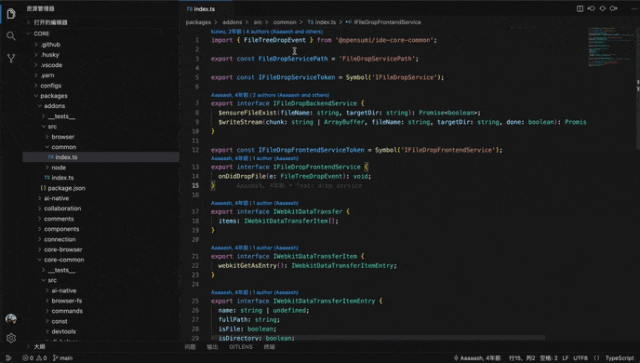Viewport: 640px width, 363px height.
Task: Expand the 大纲 outline section
Action: 40,347
